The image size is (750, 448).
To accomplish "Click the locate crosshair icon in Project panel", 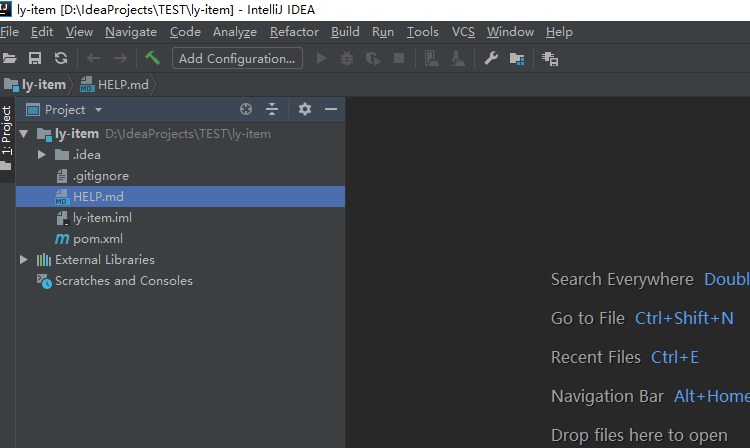I will (246, 109).
